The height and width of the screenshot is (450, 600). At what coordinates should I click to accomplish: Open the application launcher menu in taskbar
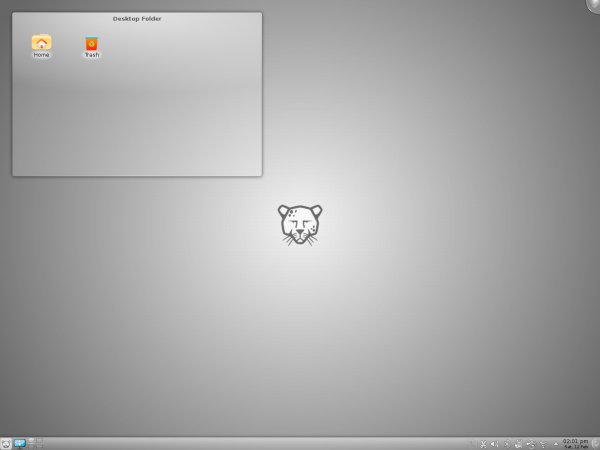pos(6,444)
